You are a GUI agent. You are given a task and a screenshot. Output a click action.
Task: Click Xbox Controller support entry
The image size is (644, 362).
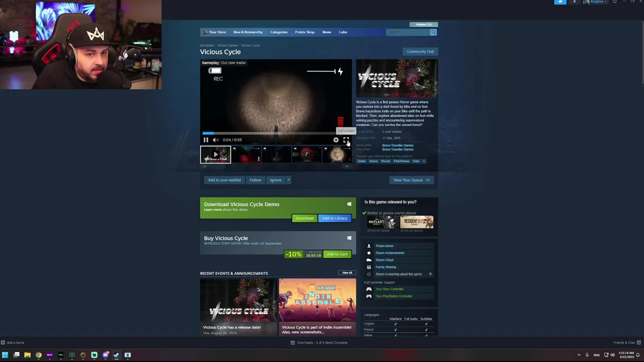point(389,289)
